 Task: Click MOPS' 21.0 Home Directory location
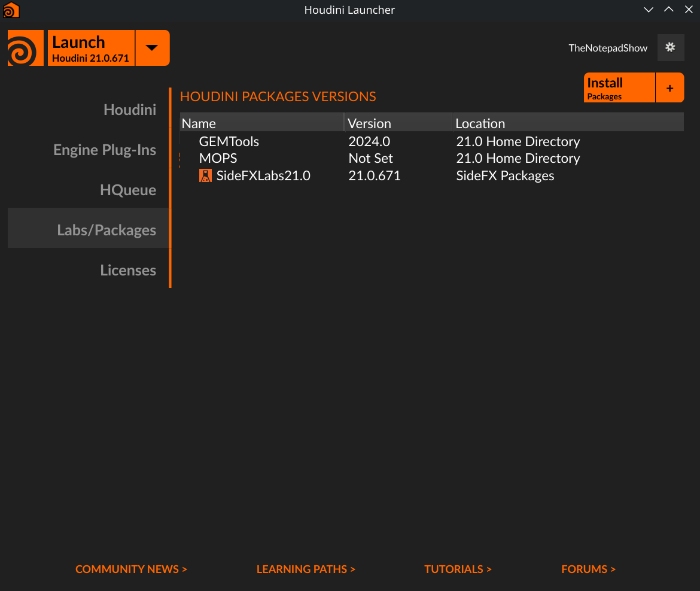(x=518, y=158)
